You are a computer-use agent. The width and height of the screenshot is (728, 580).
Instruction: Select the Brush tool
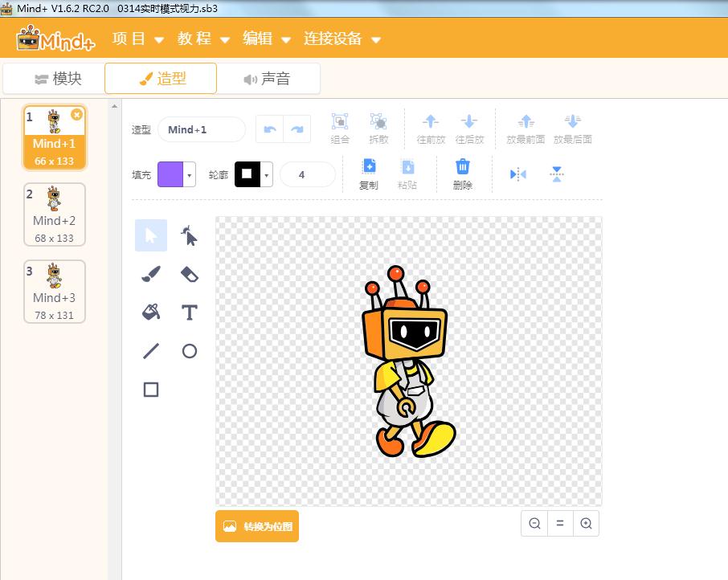(x=151, y=274)
